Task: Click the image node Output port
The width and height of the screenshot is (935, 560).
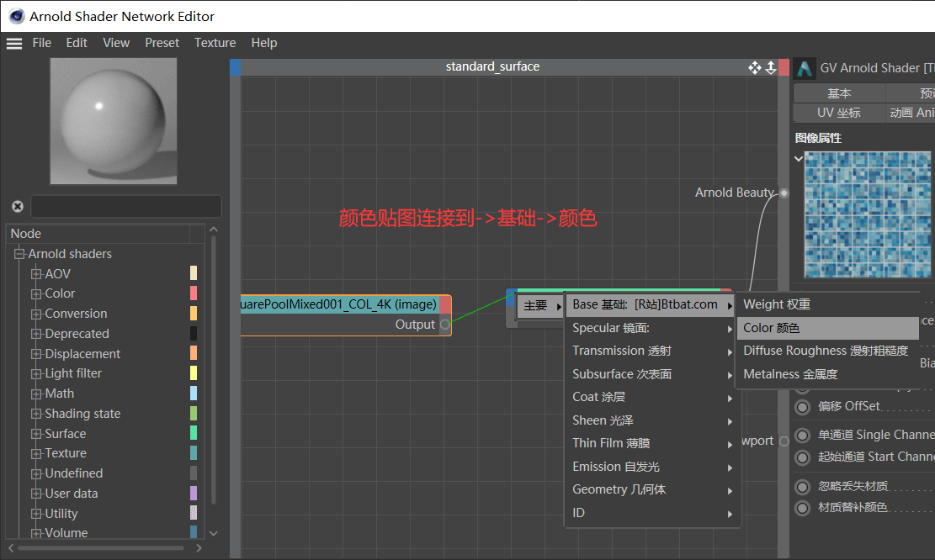Action: 445,325
